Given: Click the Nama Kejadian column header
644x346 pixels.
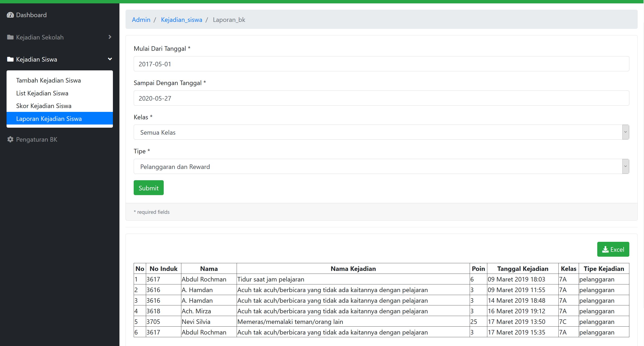Looking at the screenshot, I should (x=353, y=269).
